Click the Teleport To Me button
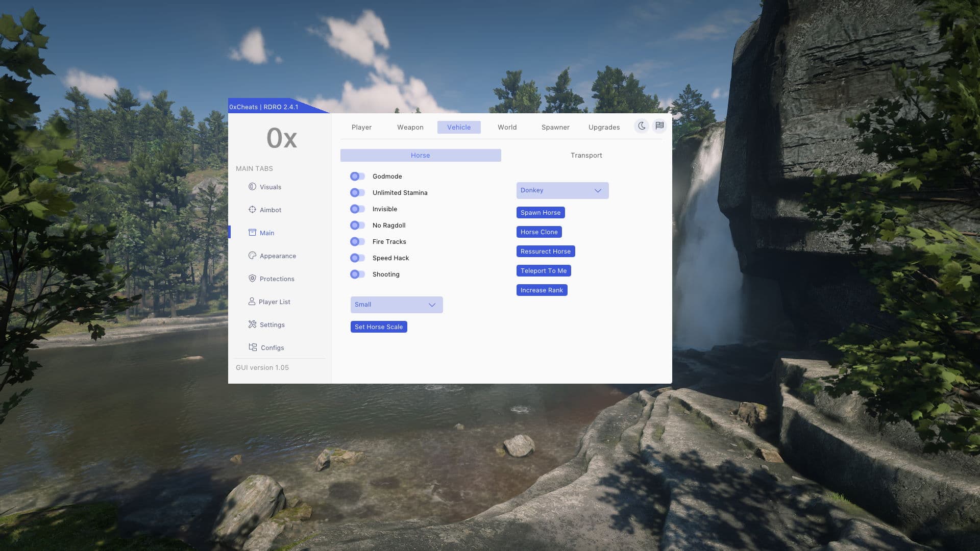The height and width of the screenshot is (551, 980). (543, 271)
